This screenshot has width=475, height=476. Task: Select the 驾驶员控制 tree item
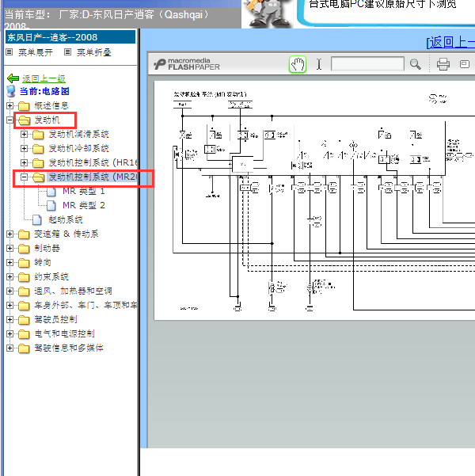coord(55,319)
